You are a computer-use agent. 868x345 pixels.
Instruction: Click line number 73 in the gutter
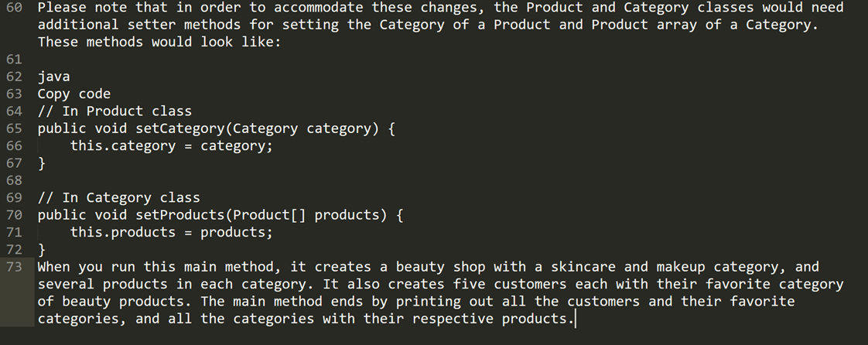pyautogui.click(x=14, y=267)
